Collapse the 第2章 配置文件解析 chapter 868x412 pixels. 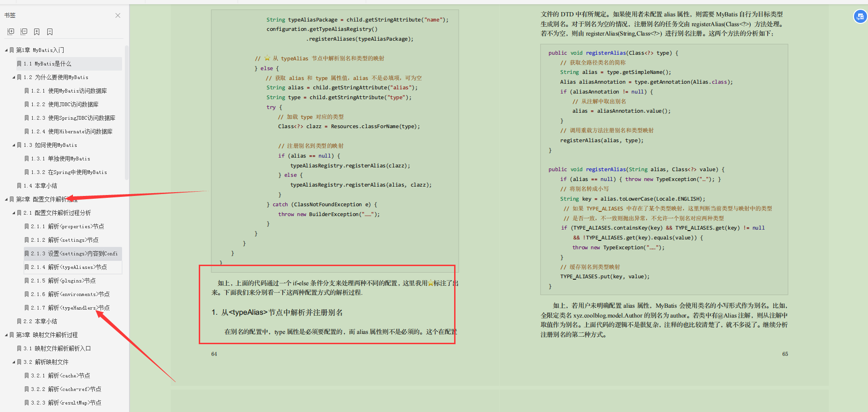tap(6, 199)
